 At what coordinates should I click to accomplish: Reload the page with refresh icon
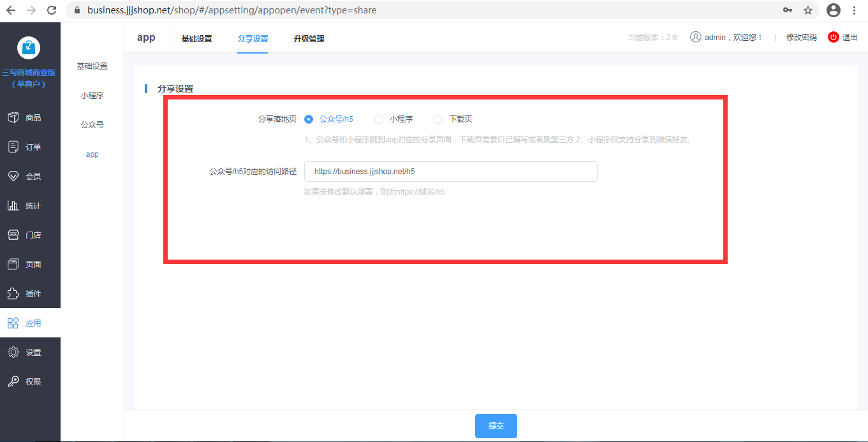[52, 10]
